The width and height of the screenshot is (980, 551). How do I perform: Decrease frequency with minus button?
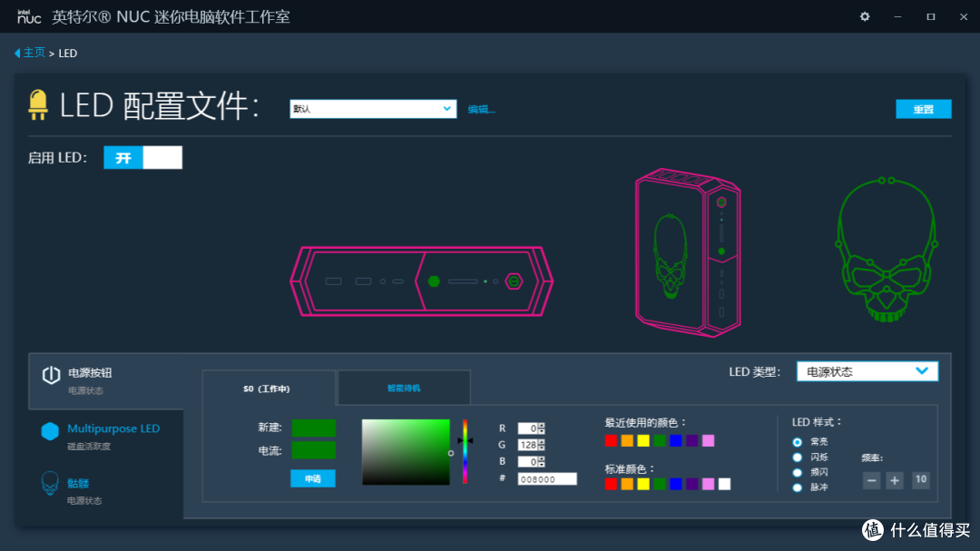(x=871, y=480)
